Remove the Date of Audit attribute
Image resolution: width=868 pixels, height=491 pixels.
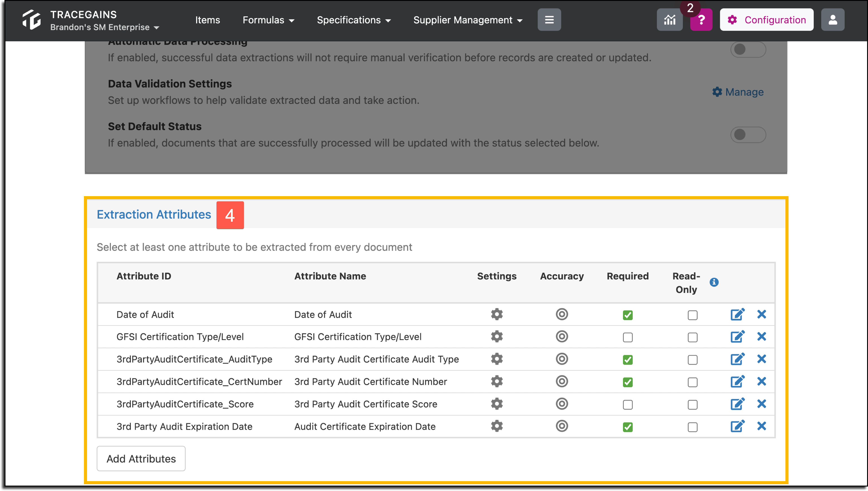click(x=761, y=314)
